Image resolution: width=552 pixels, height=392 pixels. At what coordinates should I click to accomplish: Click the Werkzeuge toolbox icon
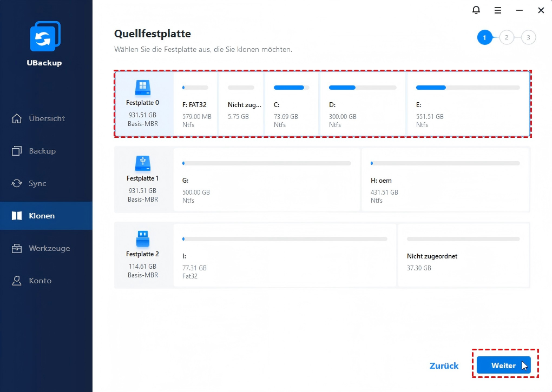pos(17,248)
